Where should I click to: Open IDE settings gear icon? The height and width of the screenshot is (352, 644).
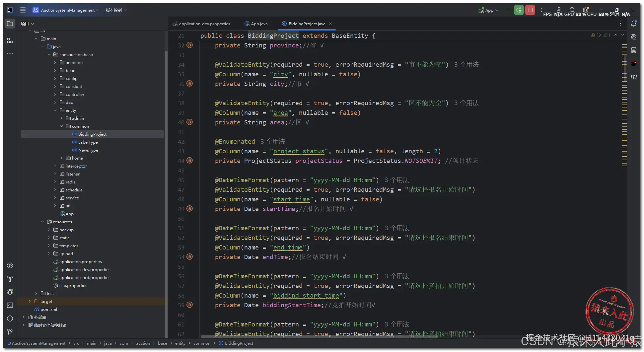coord(586,10)
